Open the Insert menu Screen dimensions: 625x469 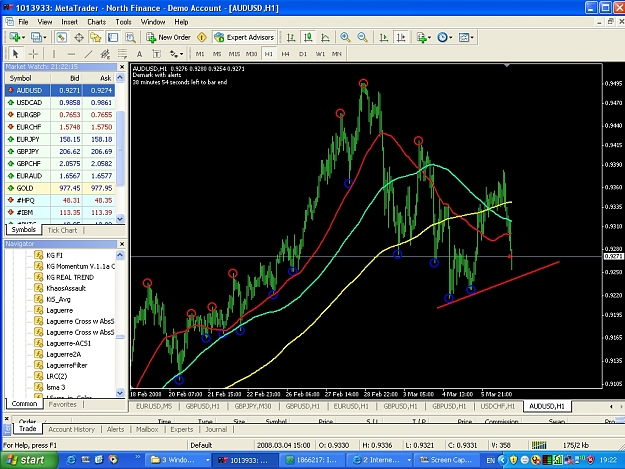click(x=69, y=22)
